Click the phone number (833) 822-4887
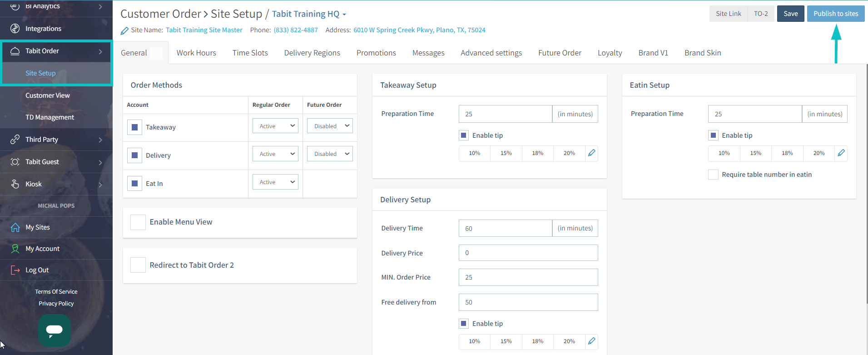This screenshot has height=355, width=868. click(x=296, y=30)
